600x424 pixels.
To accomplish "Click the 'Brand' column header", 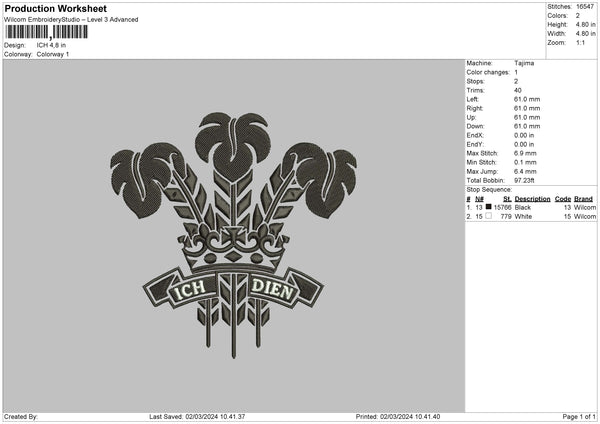I will pos(583,199).
